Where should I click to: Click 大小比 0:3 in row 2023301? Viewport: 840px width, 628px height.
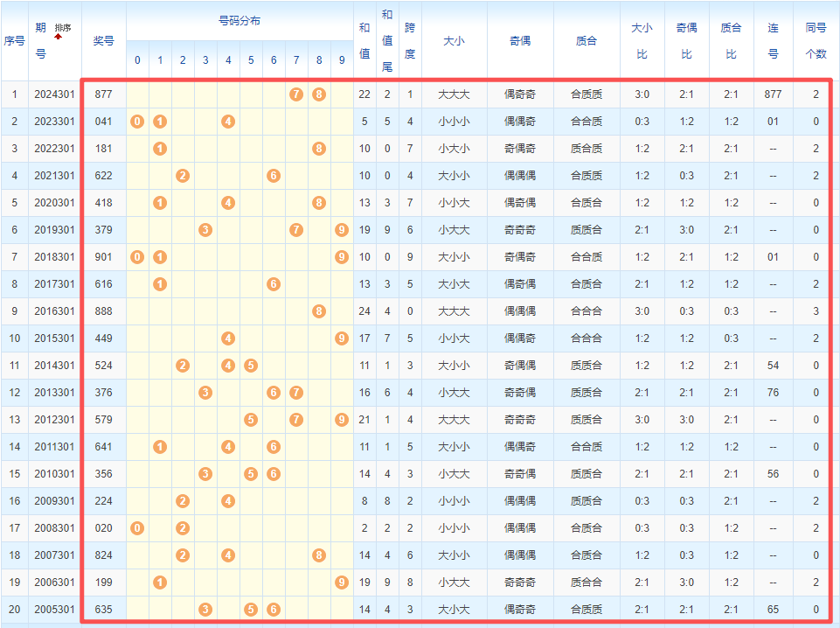tap(642, 122)
